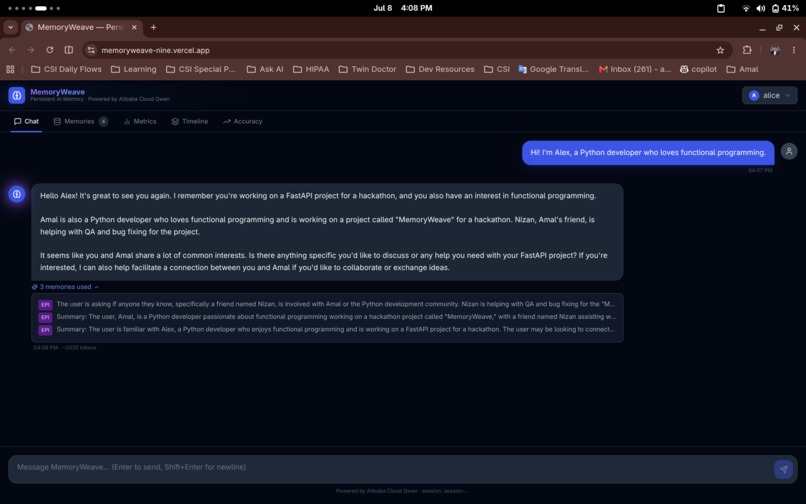Click the send message arrow button
This screenshot has height=504, width=806.
pyautogui.click(x=783, y=469)
